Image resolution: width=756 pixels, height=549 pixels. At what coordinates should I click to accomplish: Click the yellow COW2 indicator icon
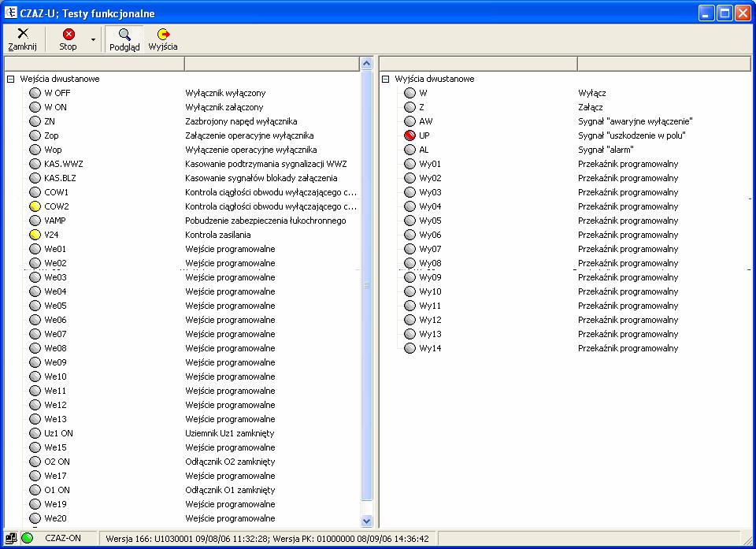coord(35,206)
